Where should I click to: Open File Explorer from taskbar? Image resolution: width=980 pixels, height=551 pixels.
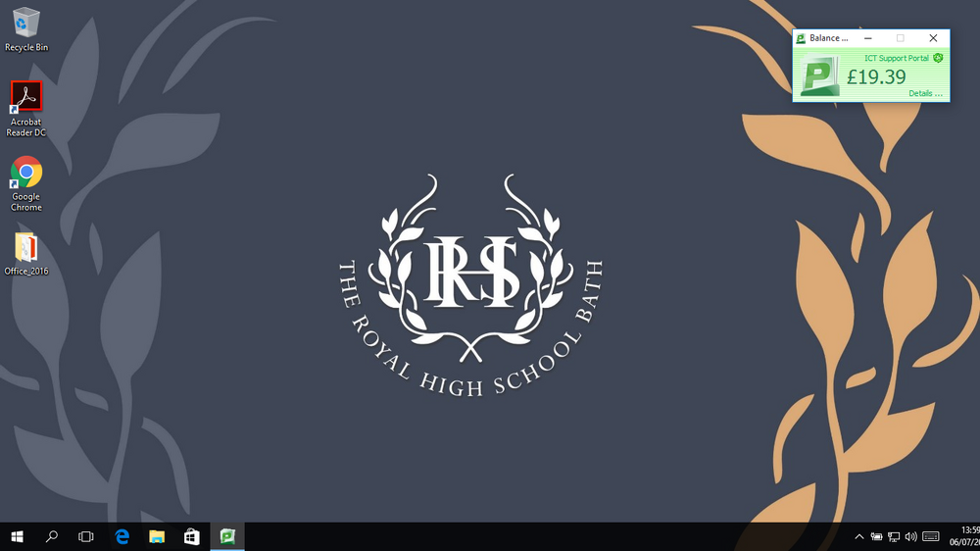(156, 536)
